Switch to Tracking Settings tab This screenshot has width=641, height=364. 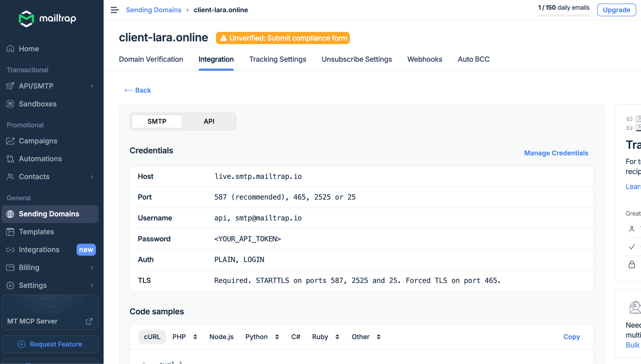[x=278, y=59]
